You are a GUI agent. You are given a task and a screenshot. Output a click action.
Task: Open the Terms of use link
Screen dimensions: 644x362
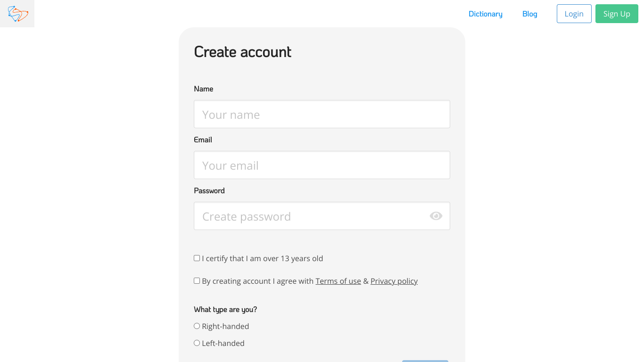click(x=339, y=281)
